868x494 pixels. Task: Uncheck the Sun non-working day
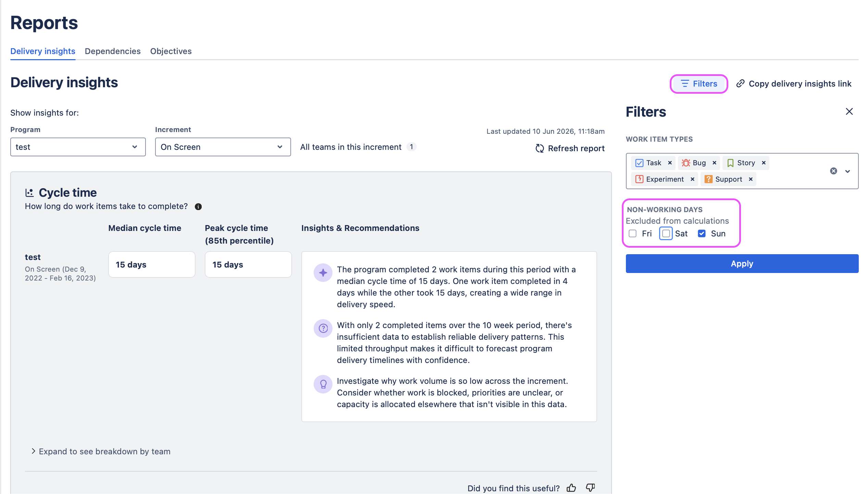tap(702, 234)
